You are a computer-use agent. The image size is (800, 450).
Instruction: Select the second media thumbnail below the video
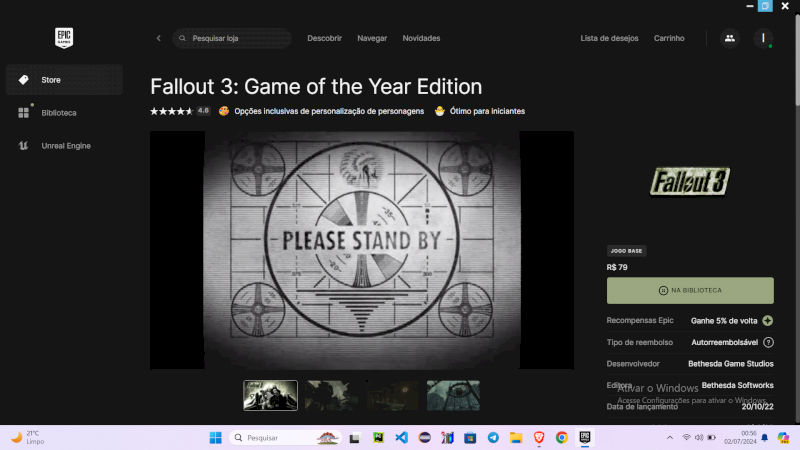(331, 395)
